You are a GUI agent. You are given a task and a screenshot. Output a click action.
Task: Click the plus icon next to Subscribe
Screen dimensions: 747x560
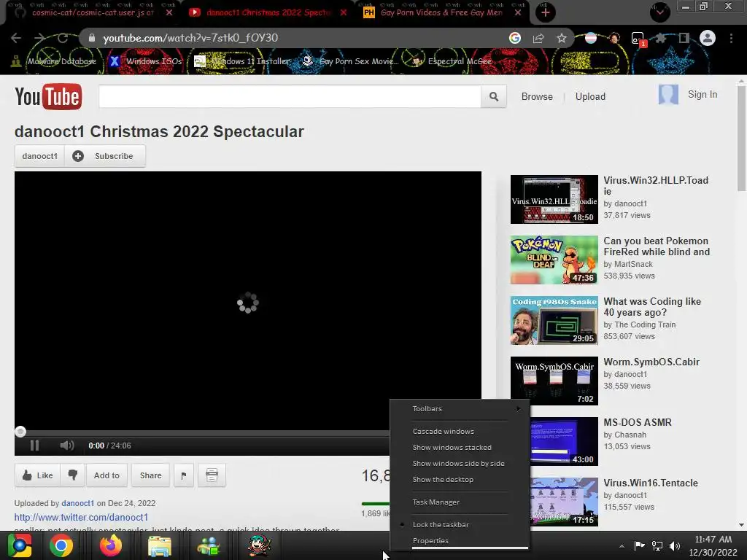78,156
